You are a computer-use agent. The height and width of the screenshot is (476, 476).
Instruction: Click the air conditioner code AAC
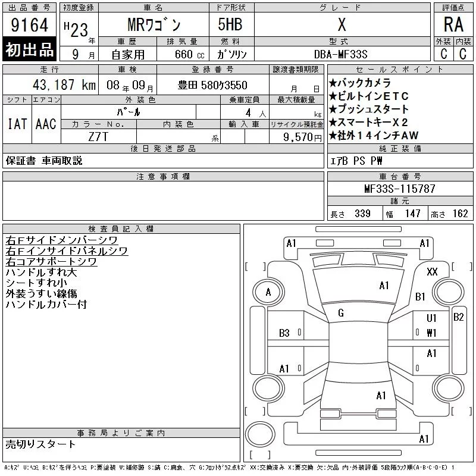tap(46, 124)
